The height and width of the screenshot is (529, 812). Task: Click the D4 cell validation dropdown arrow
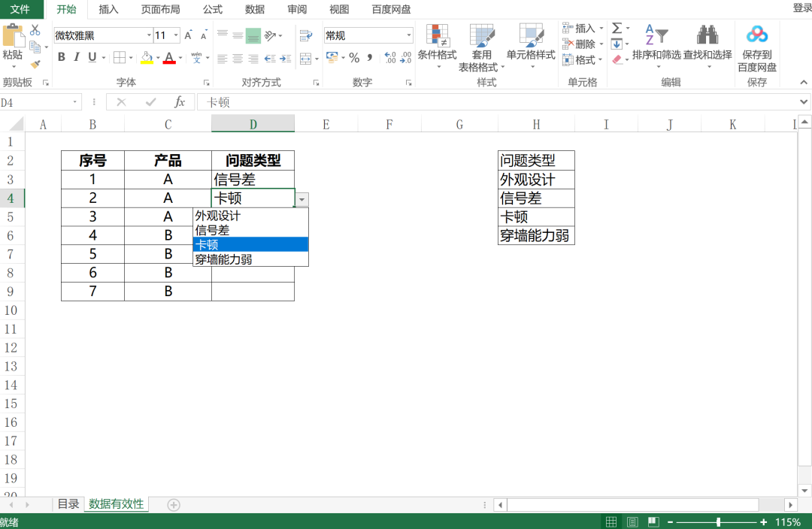point(302,199)
